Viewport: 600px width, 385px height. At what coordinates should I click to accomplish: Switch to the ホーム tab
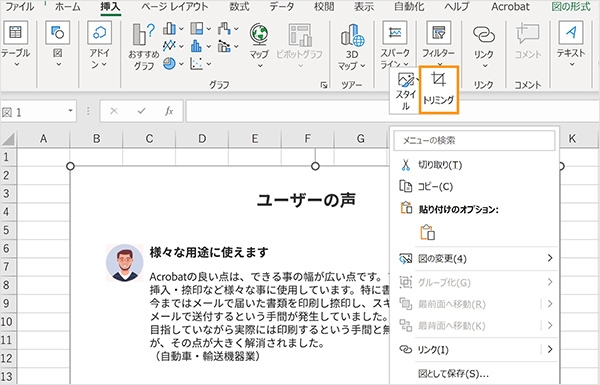(68, 7)
